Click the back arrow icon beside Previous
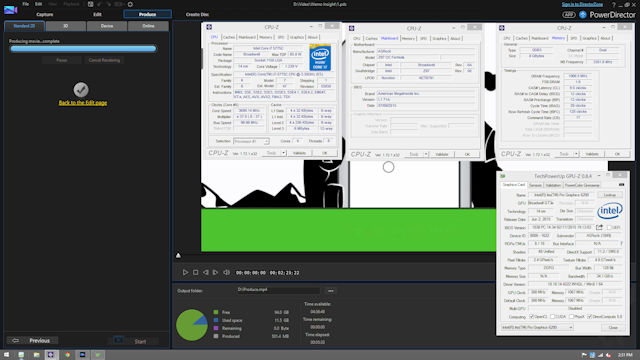 (x=15, y=340)
